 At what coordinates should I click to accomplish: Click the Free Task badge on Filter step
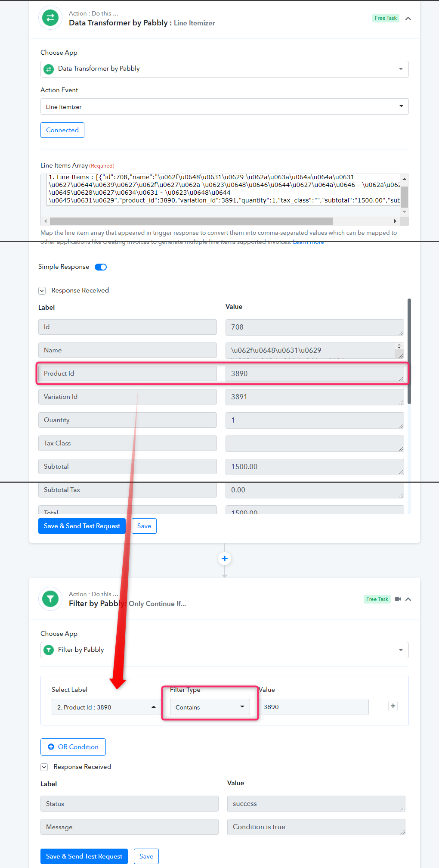377,599
